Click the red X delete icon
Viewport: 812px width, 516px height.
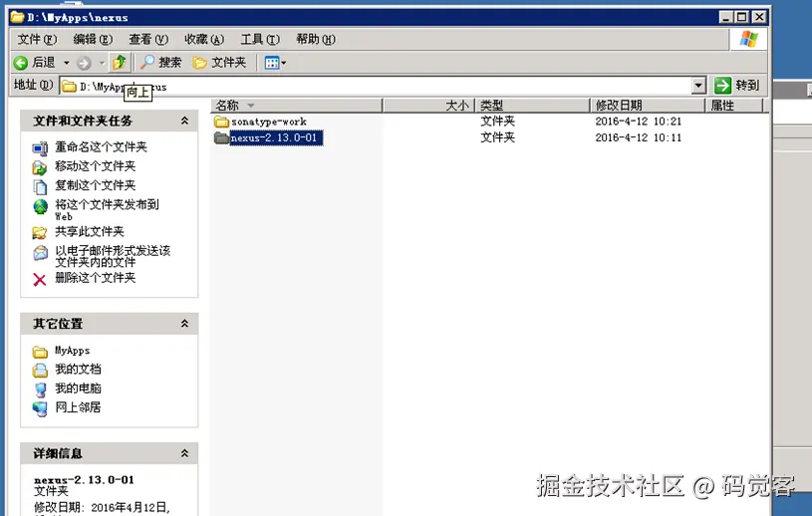coord(40,280)
